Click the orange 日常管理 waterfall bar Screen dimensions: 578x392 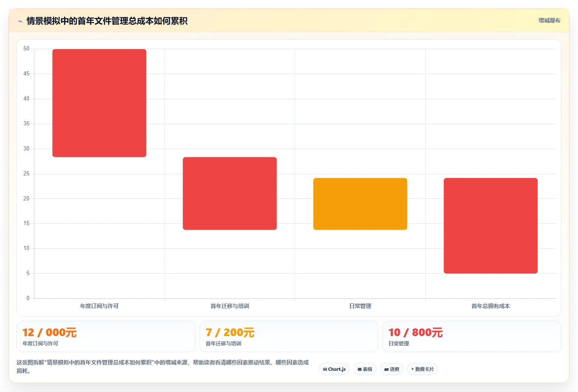[x=360, y=204]
